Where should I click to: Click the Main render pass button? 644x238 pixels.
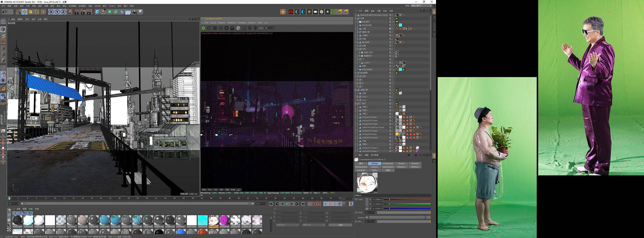[x=204, y=190]
